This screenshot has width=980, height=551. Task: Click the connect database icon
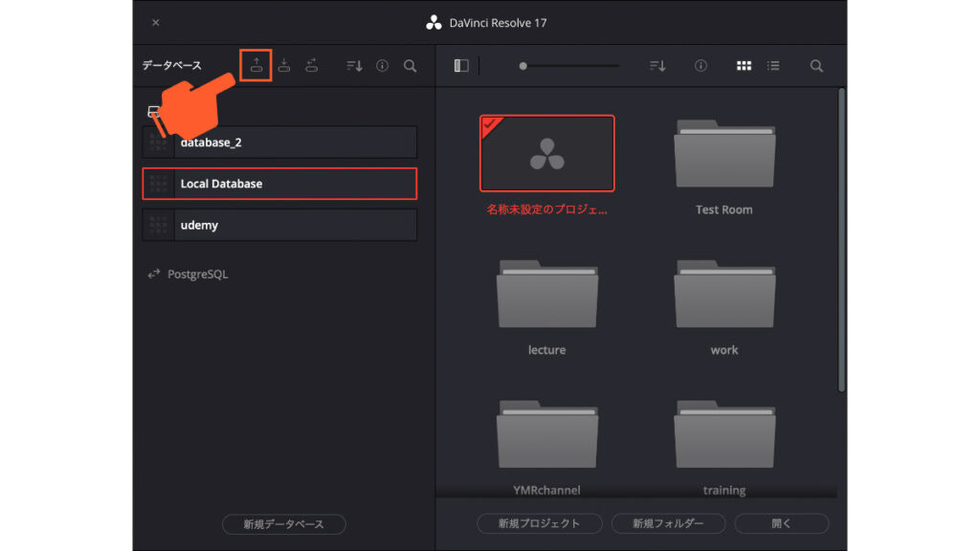tap(312, 65)
